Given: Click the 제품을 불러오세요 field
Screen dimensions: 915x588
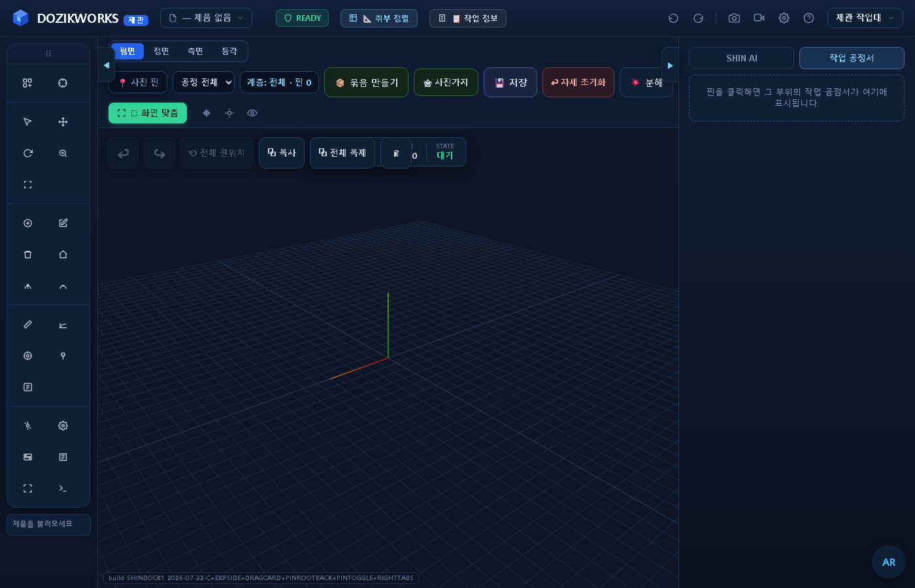Looking at the screenshot, I should (x=48, y=525).
